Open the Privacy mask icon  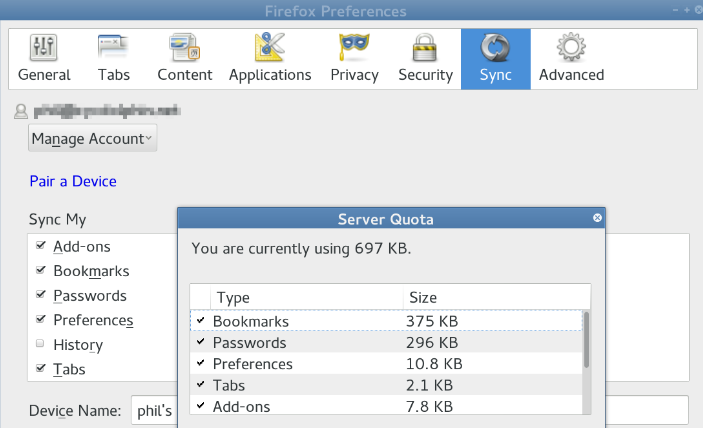(354, 47)
